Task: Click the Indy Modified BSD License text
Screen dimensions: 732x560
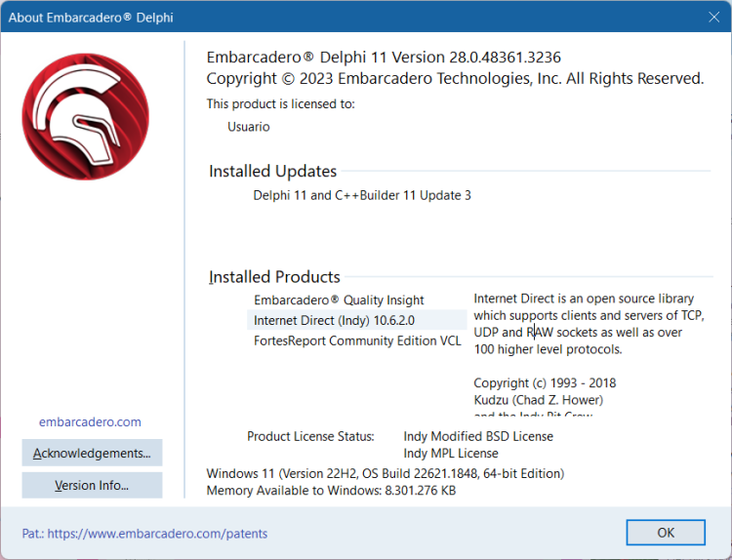Action: (478, 436)
